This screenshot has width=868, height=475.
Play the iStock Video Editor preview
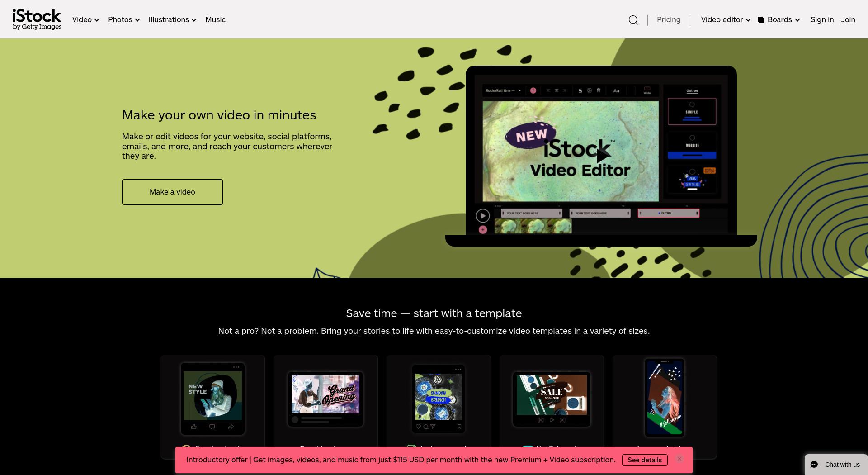pyautogui.click(x=603, y=156)
